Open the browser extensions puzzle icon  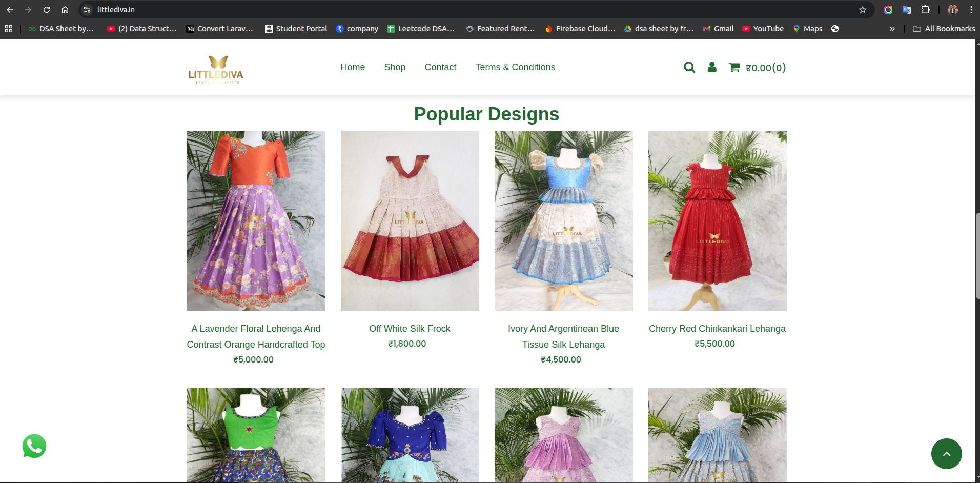point(925,10)
